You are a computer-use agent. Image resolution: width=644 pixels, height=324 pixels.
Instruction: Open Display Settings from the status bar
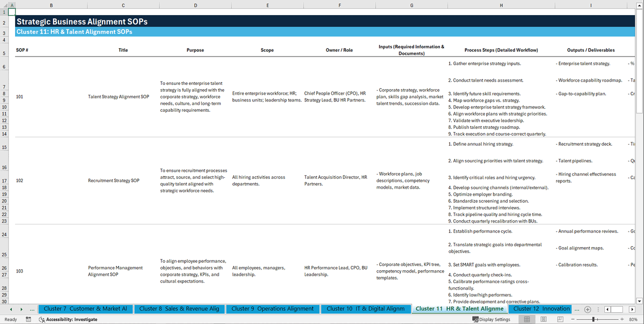491,319
